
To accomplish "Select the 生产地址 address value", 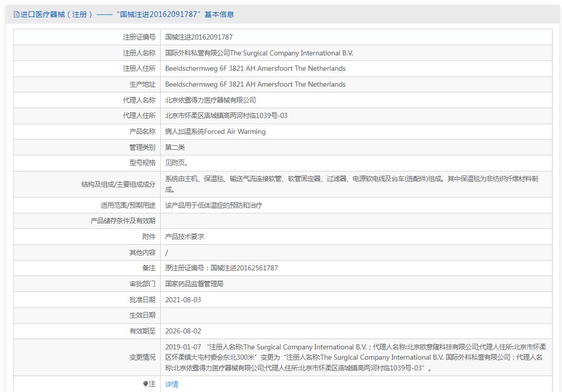I will coord(255,84).
